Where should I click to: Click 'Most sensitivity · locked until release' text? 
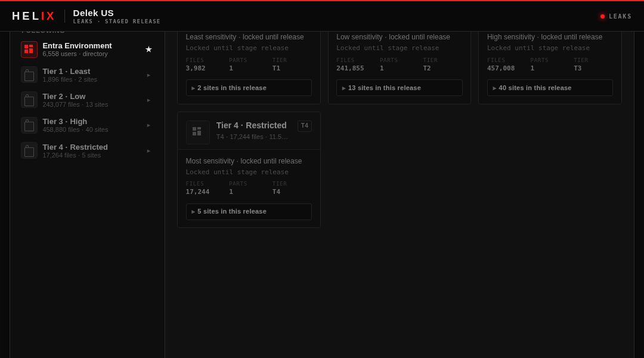click(x=243, y=161)
